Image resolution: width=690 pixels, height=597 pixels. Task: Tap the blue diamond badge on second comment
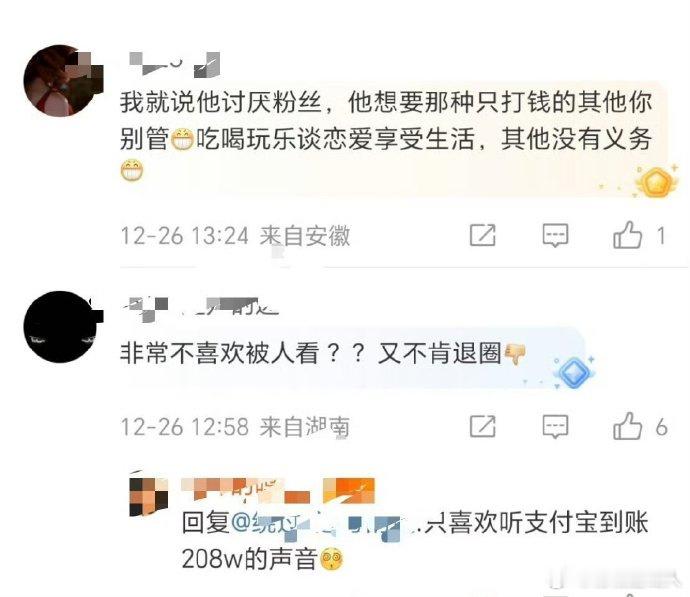(x=574, y=372)
